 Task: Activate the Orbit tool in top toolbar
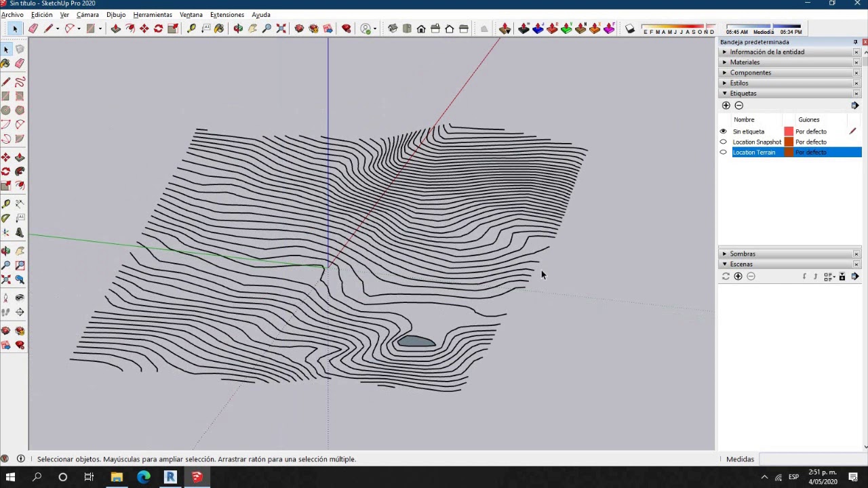click(x=238, y=28)
